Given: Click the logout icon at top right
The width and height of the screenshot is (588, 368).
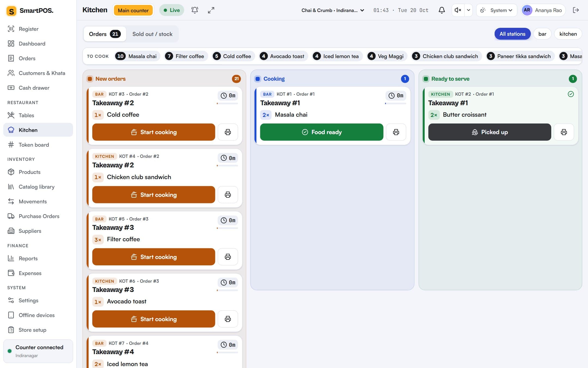Looking at the screenshot, I should click(x=576, y=10).
